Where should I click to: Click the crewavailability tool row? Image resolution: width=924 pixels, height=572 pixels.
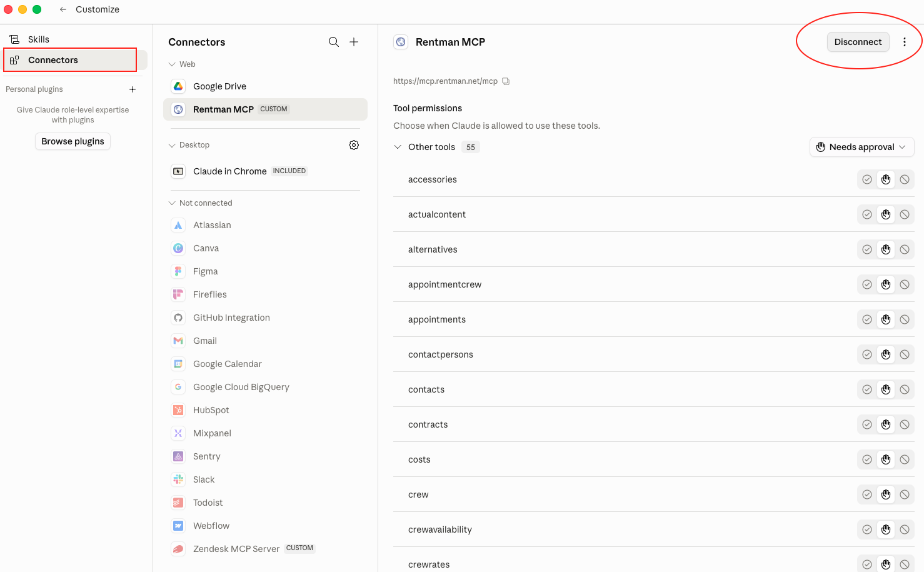(654, 529)
